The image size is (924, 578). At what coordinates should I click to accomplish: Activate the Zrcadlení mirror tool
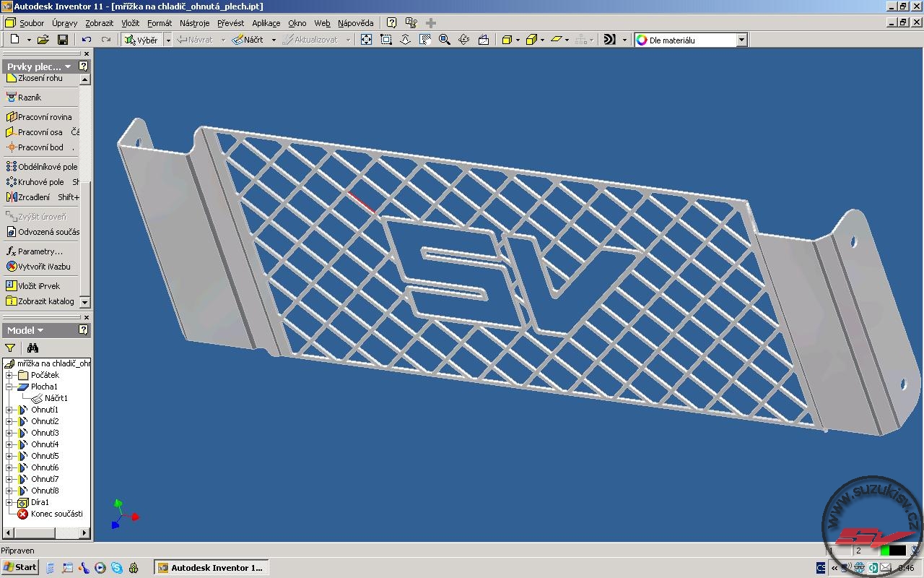(33, 197)
